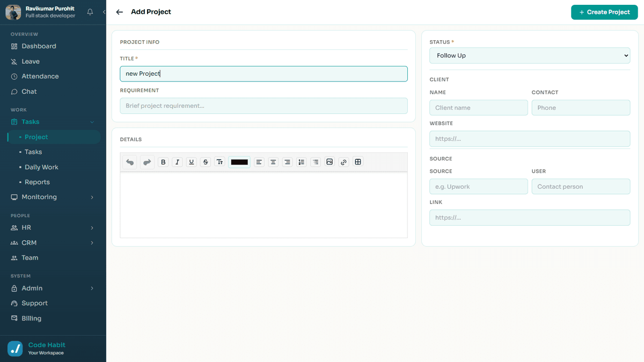Center align text in the editor
The image size is (644, 362).
(274, 162)
